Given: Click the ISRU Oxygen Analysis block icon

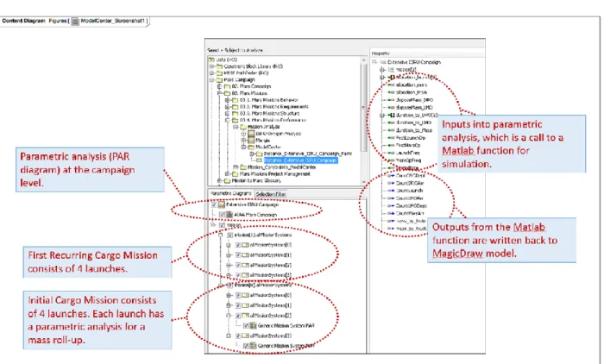Looking at the screenshot, I should coord(251,134).
